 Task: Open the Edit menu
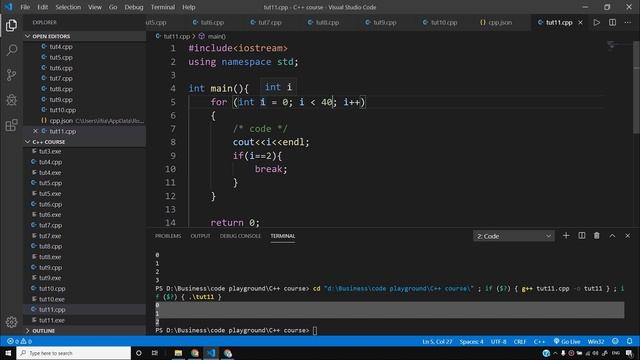click(42, 7)
